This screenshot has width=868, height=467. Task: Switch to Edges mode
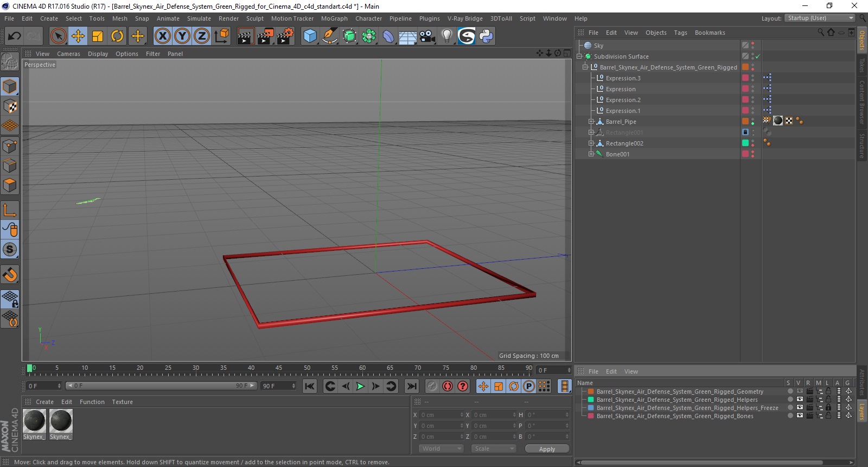click(x=10, y=166)
